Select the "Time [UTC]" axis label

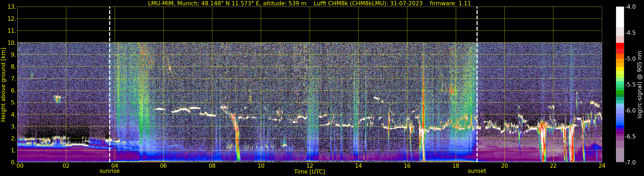(x=310, y=172)
